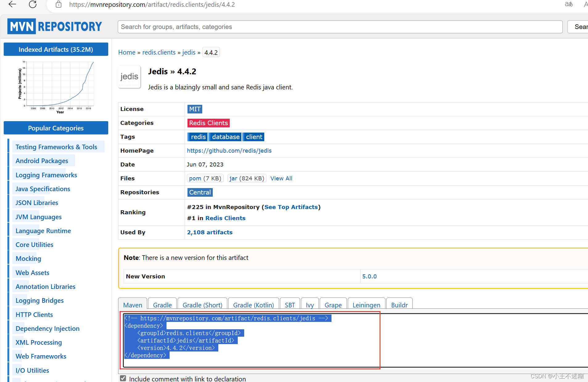588x382 pixels.
Task: Toggle Include comment with link checkbox
Action: coord(123,378)
